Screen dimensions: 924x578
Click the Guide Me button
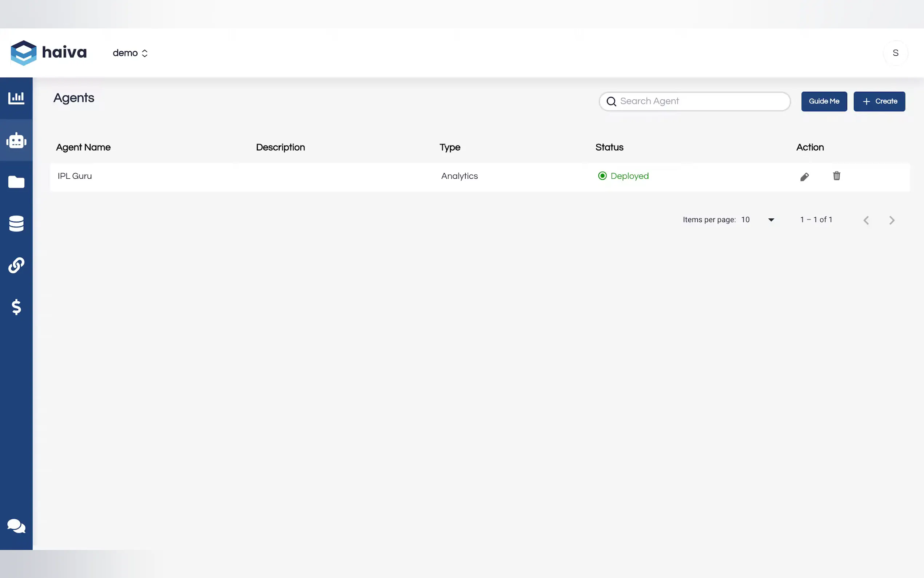pos(824,101)
